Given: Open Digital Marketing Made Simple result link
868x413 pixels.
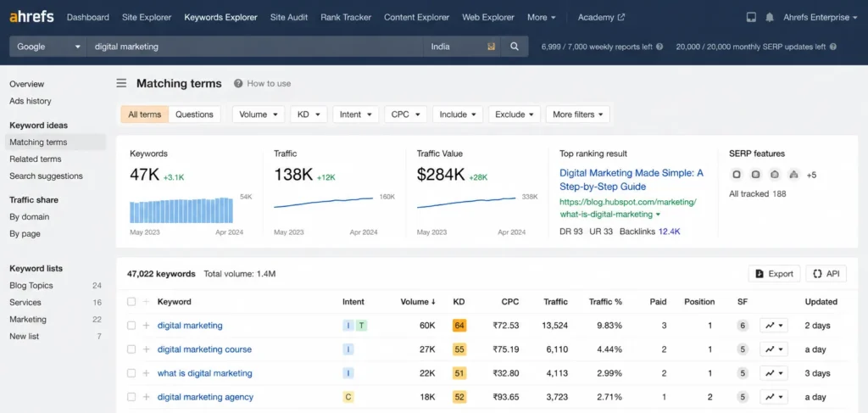Looking at the screenshot, I should pyautogui.click(x=631, y=180).
